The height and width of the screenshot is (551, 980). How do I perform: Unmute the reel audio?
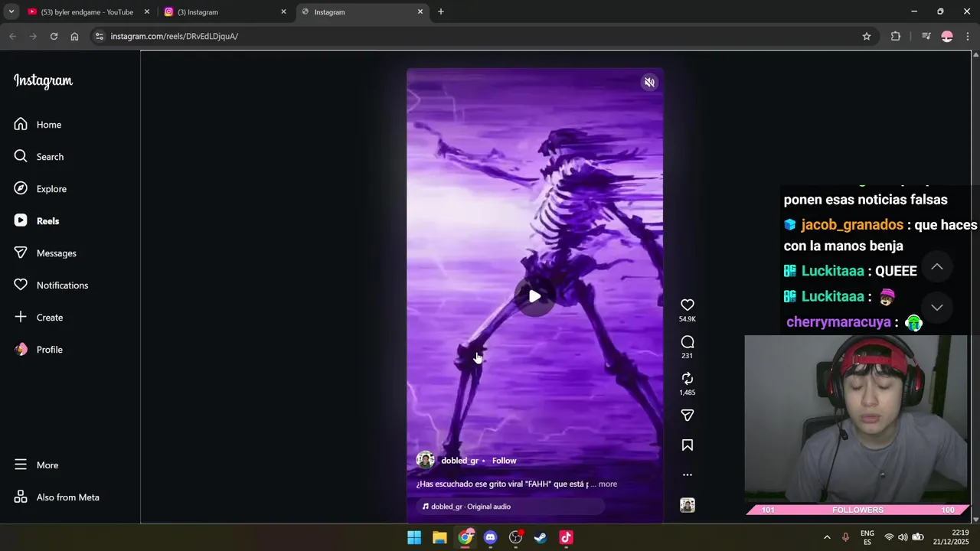coord(649,83)
